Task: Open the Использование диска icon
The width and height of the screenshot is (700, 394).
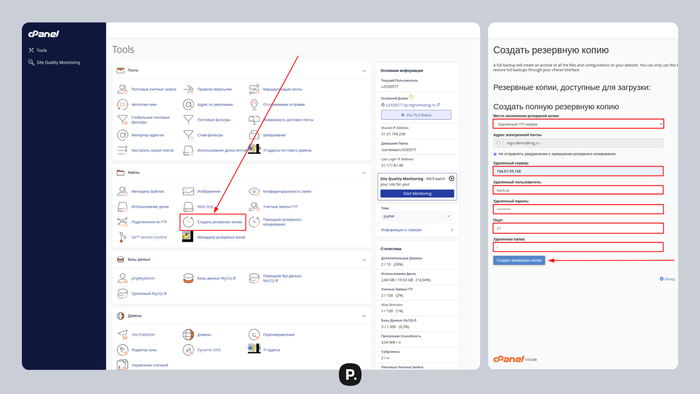Action: [122, 207]
